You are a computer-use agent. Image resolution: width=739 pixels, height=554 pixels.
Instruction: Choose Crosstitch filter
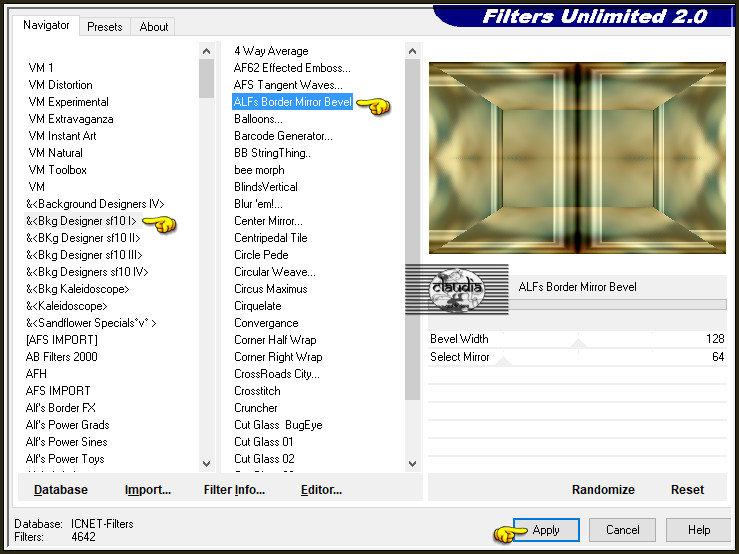[257, 390]
